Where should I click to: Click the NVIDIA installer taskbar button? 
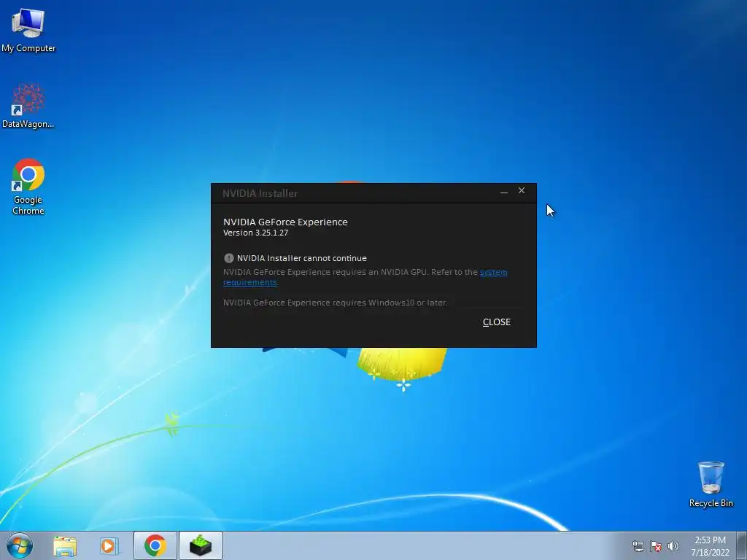click(201, 545)
